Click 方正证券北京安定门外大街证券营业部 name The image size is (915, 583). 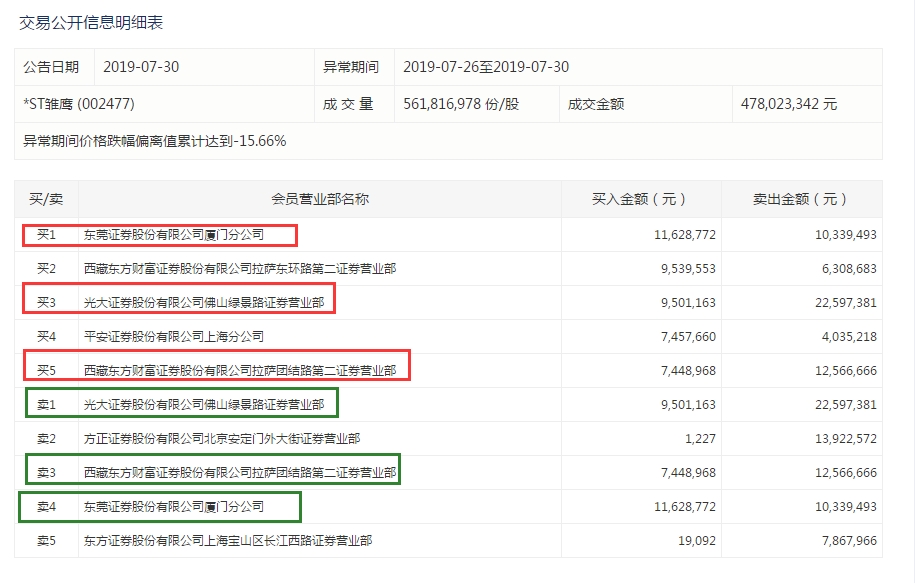[x=222, y=438]
